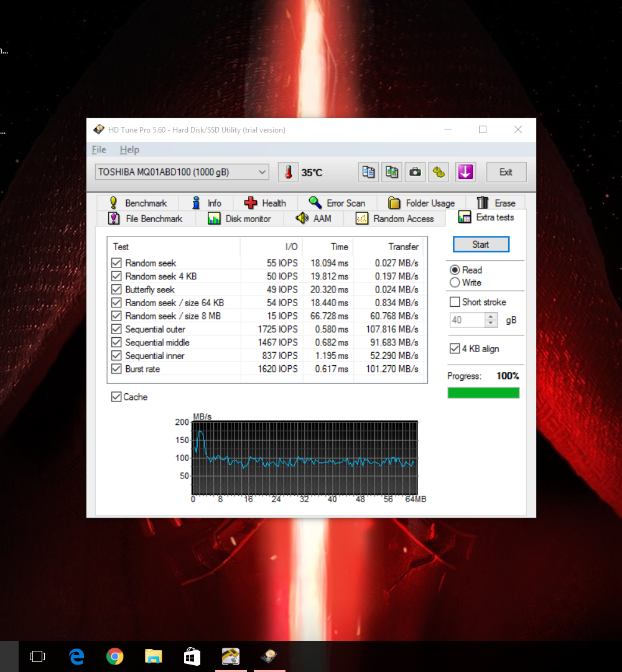The height and width of the screenshot is (672, 622).
Task: Click the 101.270 MB/s burst rate value
Action: (392, 369)
